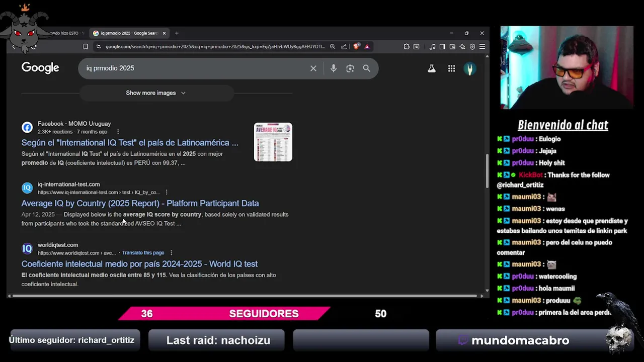Submit search with the magnifying glass icon
This screenshot has height=362, width=644.
[x=366, y=68]
